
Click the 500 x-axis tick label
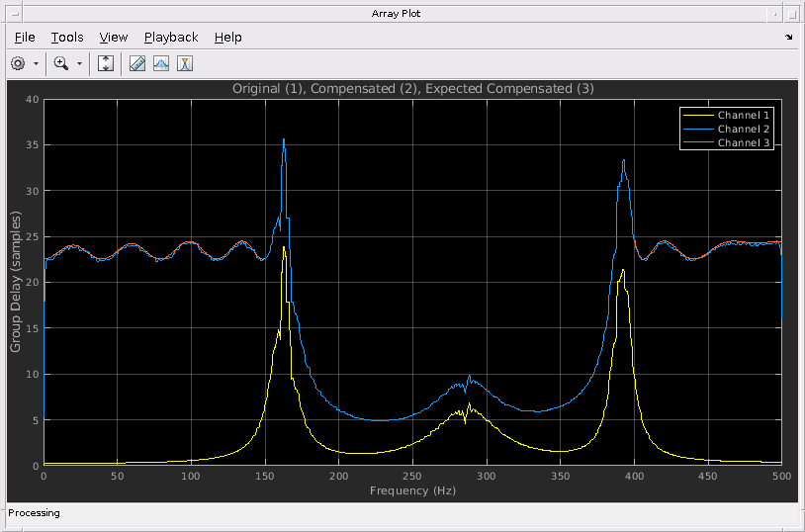781,476
